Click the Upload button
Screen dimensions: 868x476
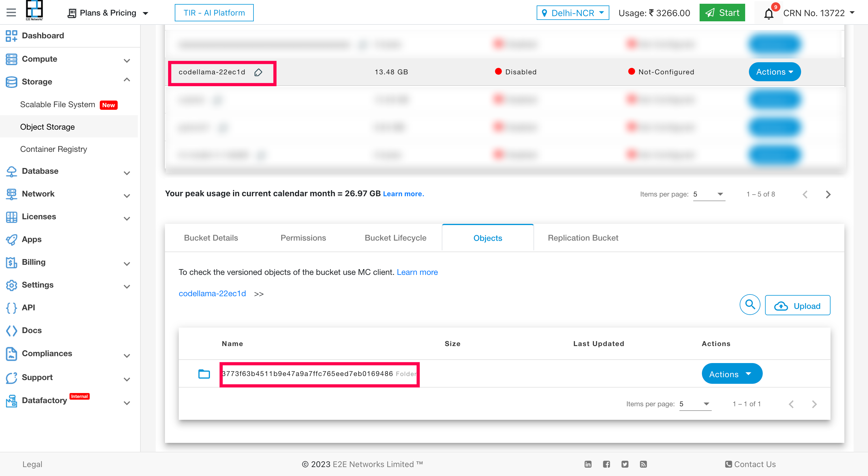pos(797,306)
